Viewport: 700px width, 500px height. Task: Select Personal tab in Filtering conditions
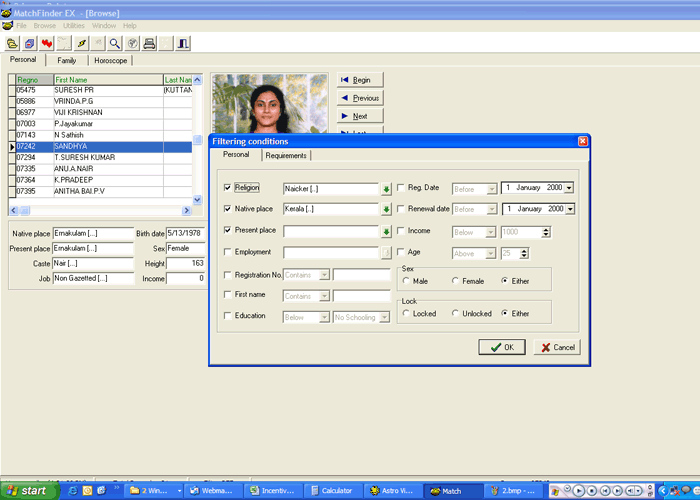point(236,154)
